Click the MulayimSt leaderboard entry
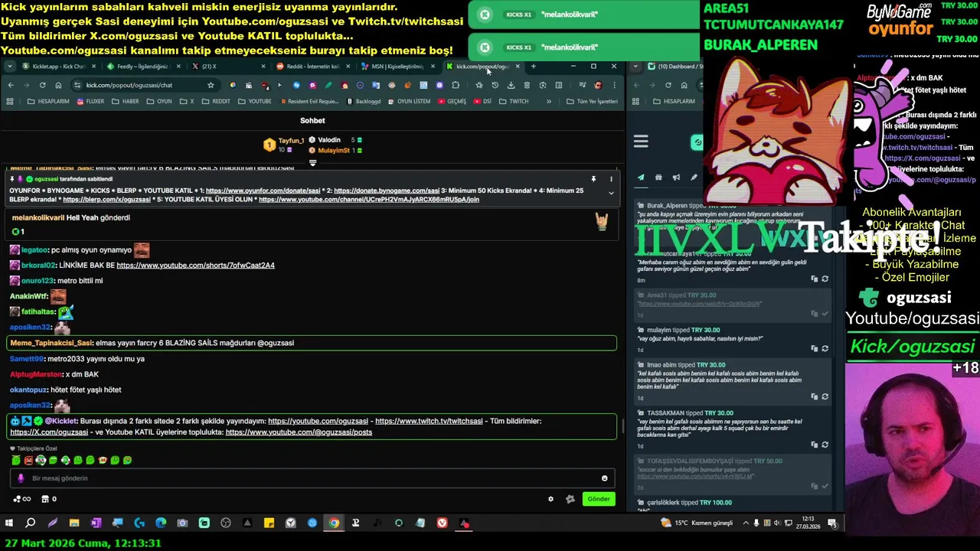980x551 pixels. click(334, 151)
